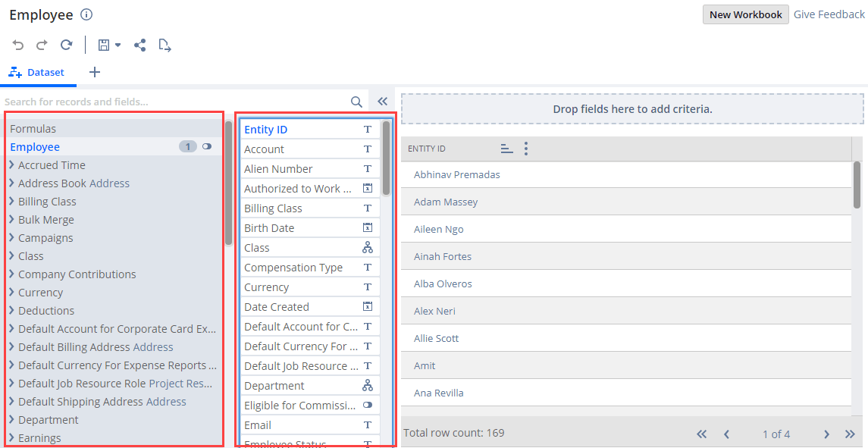Select the Email field
Image resolution: width=868 pixels, height=448 pixels.
click(x=310, y=425)
